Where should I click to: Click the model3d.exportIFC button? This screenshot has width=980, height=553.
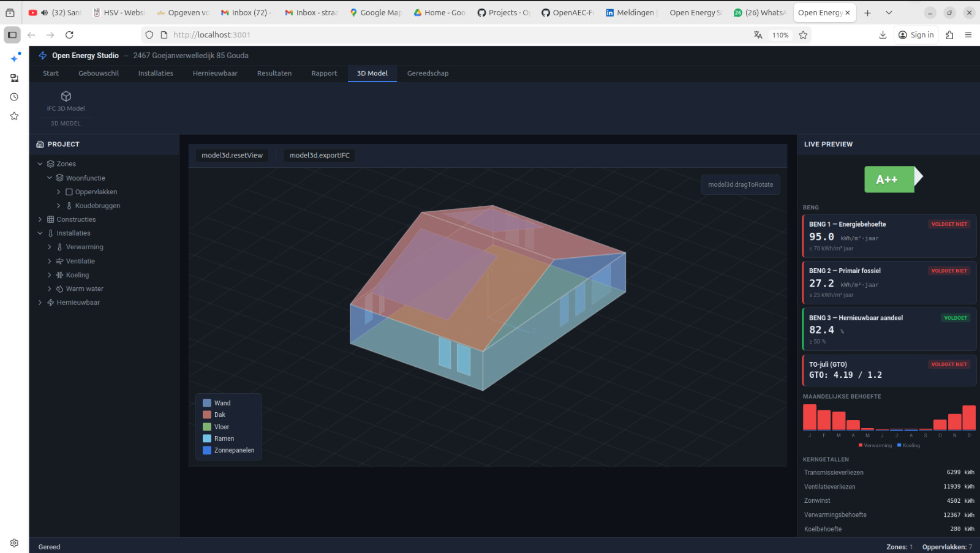pos(319,156)
